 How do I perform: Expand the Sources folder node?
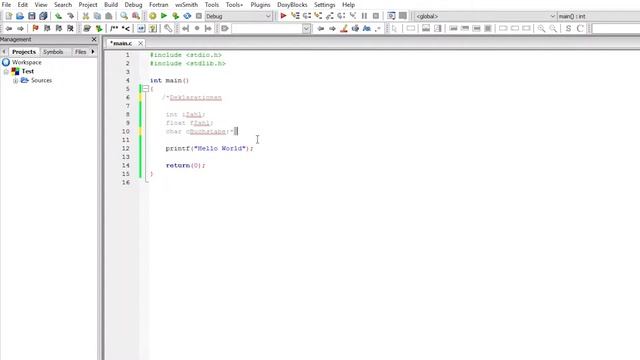point(16,80)
